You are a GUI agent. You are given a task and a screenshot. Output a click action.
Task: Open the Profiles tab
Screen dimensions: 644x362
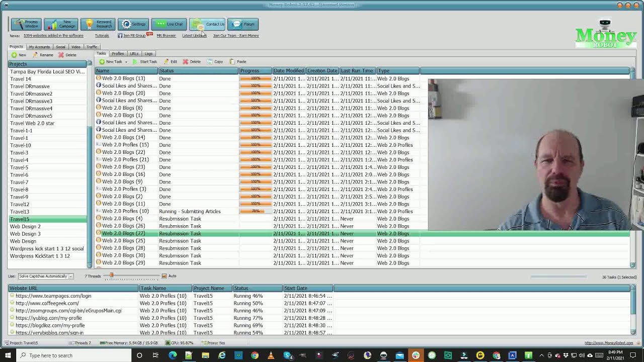click(118, 53)
